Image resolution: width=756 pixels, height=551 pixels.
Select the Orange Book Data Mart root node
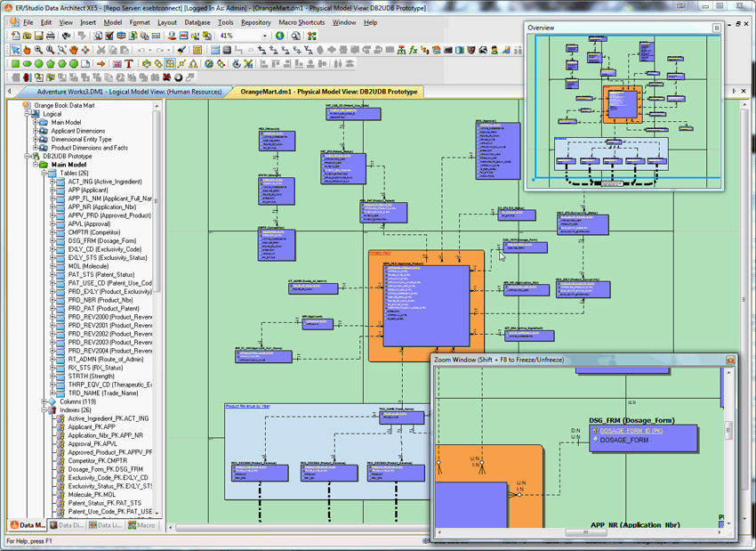pos(64,105)
